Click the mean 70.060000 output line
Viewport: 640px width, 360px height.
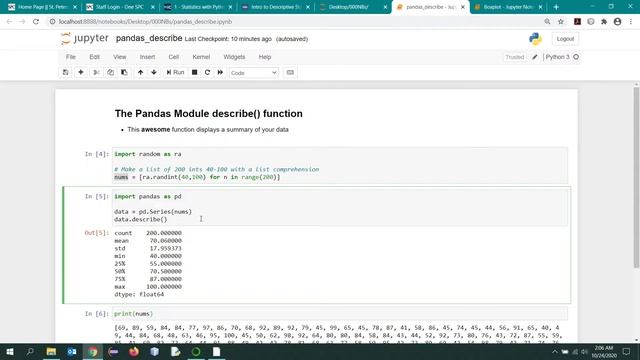[x=148, y=241]
